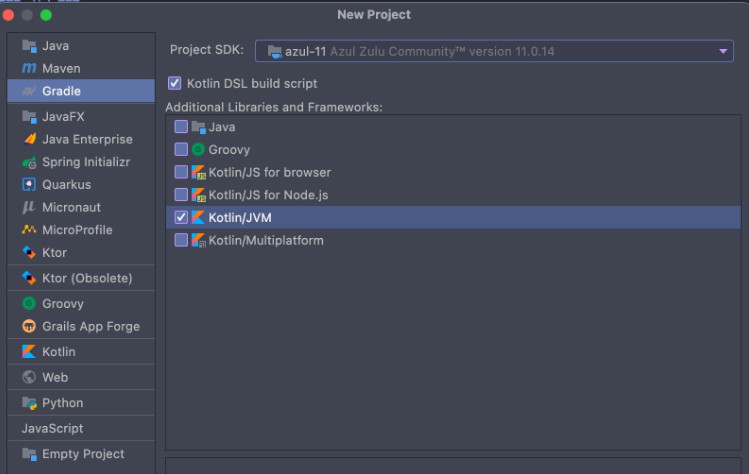Image resolution: width=749 pixels, height=474 pixels.
Task: Enable the Groovy framework checkbox
Action: click(181, 150)
